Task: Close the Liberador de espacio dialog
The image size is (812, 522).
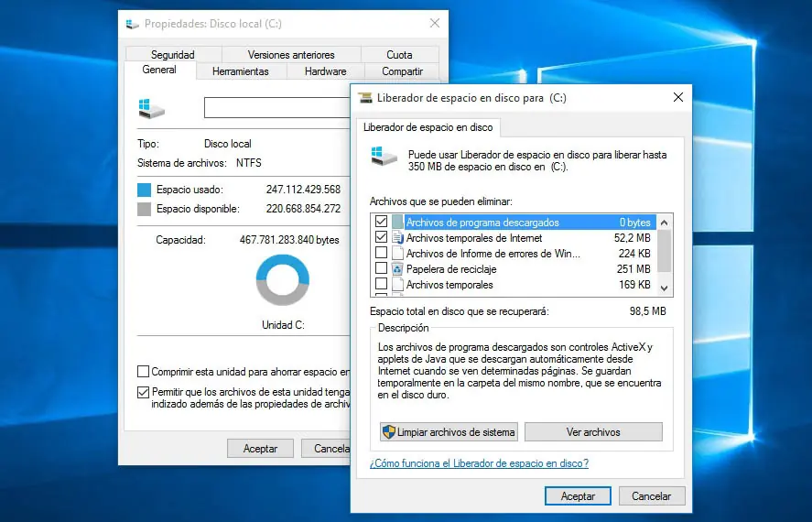Action: 678,97
